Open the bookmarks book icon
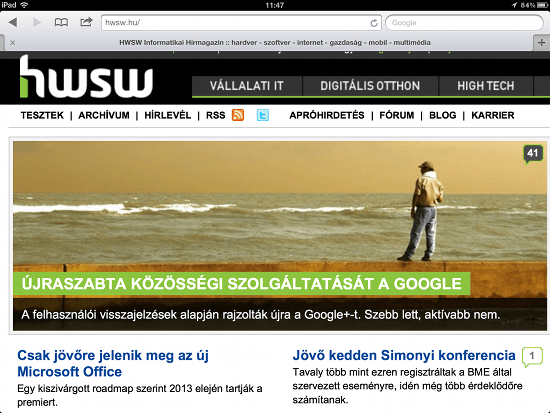 61,22
